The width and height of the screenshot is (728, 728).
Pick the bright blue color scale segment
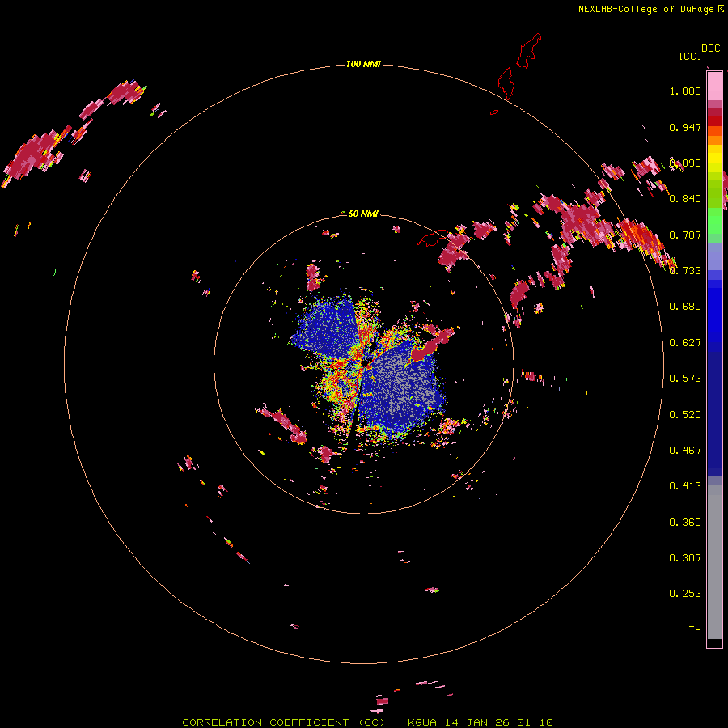714,315
